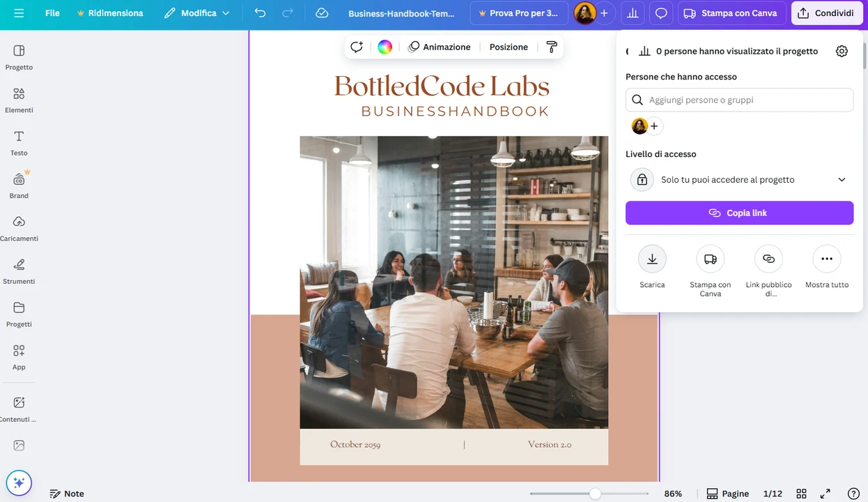Open the Note panel at bottom
Screen dimensions: 868x502
tap(67, 494)
